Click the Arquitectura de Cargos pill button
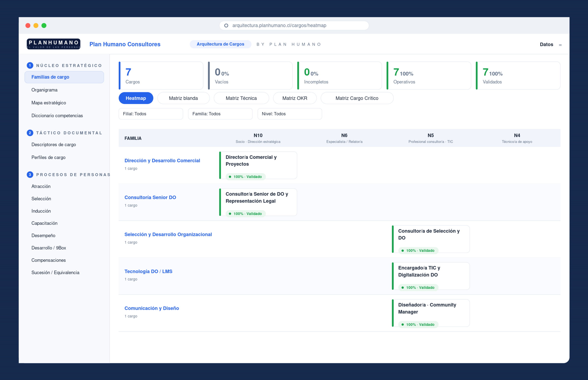 [220, 44]
